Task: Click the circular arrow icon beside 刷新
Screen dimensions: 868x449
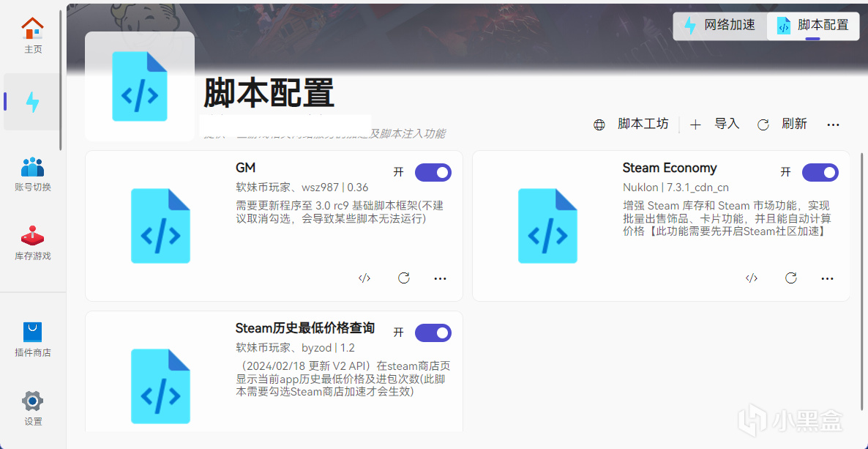Action: point(763,125)
